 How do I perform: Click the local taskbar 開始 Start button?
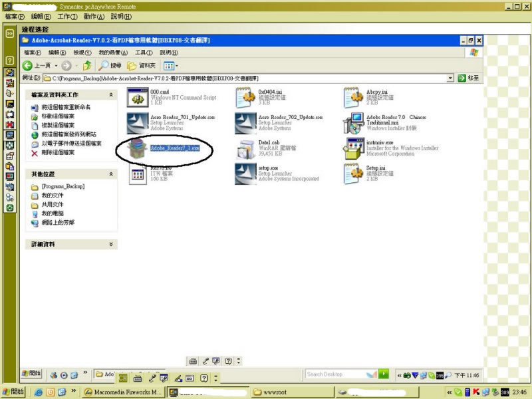[x=13, y=392]
